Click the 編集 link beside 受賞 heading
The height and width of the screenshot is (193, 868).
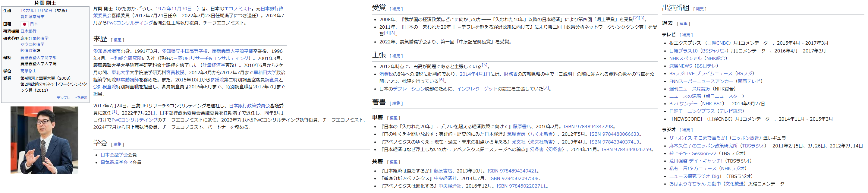[x=396, y=9]
